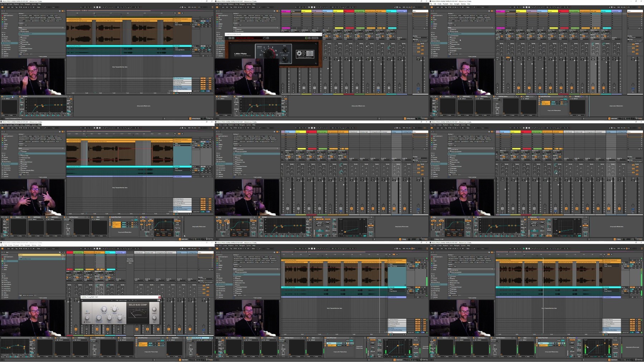644x362 pixels.
Task: Click the Stop button in top-middle screenshot
Action: (x=312, y=7)
